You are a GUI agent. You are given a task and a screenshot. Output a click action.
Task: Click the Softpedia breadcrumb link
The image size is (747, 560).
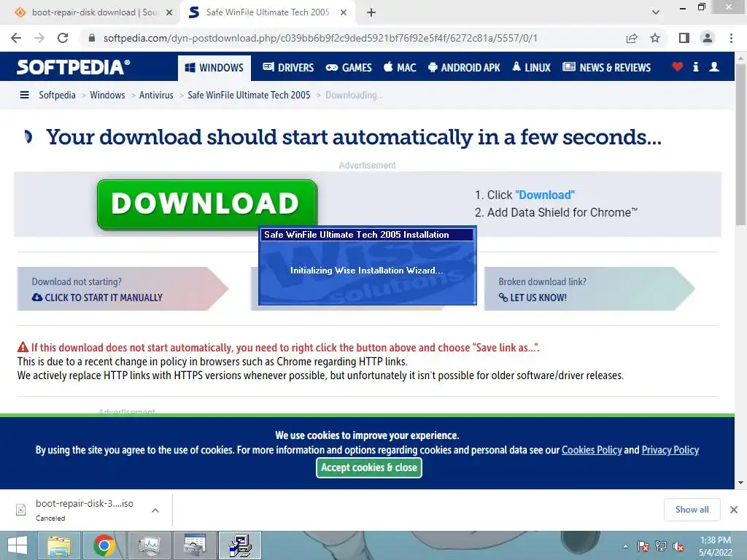coord(57,96)
